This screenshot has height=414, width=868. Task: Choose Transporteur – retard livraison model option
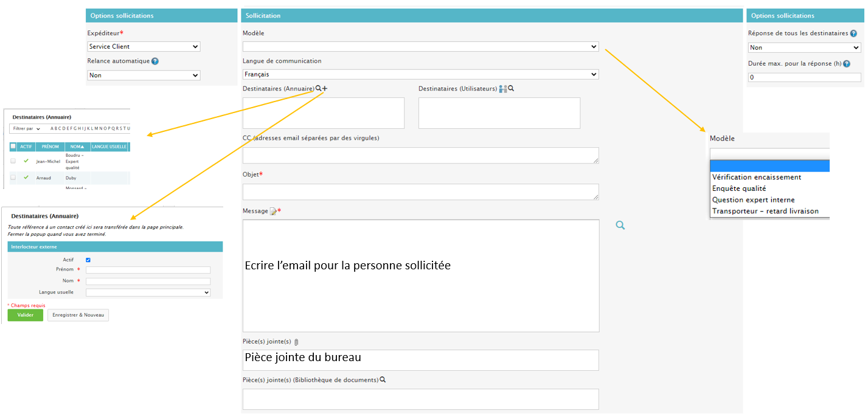(x=765, y=211)
